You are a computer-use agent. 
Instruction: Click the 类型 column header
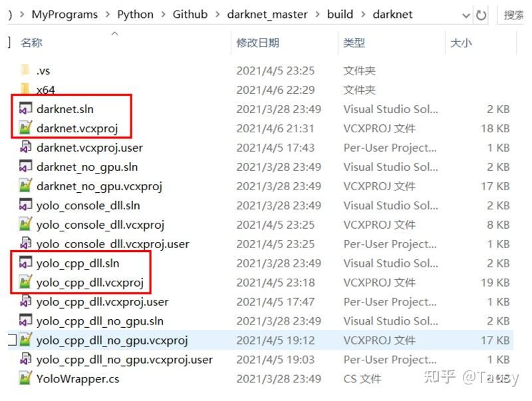pyautogui.click(x=354, y=42)
